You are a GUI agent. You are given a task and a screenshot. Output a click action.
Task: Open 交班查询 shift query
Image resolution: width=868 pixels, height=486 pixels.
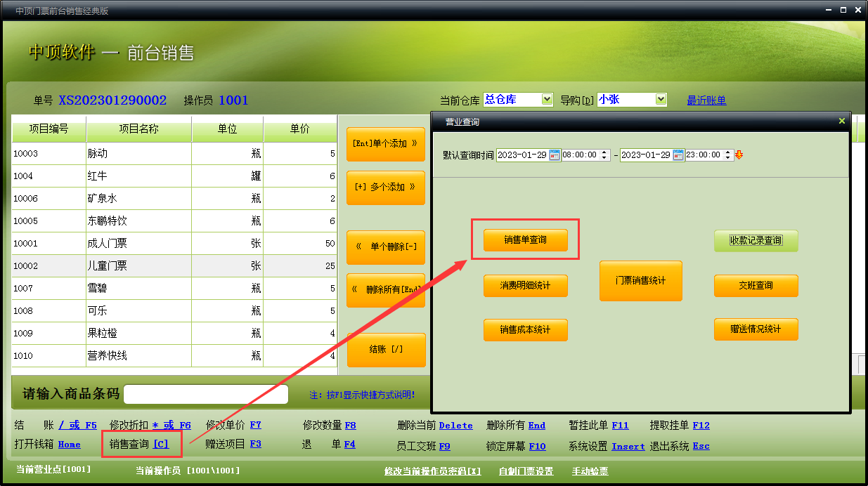(756, 286)
